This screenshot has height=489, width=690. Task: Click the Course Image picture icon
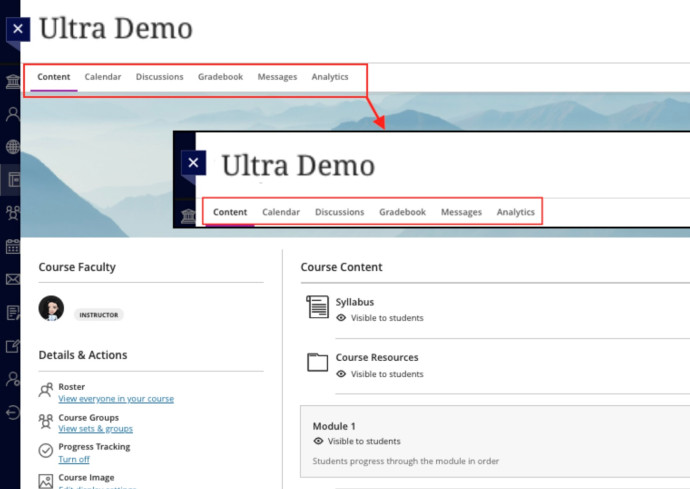pyautogui.click(x=46, y=481)
